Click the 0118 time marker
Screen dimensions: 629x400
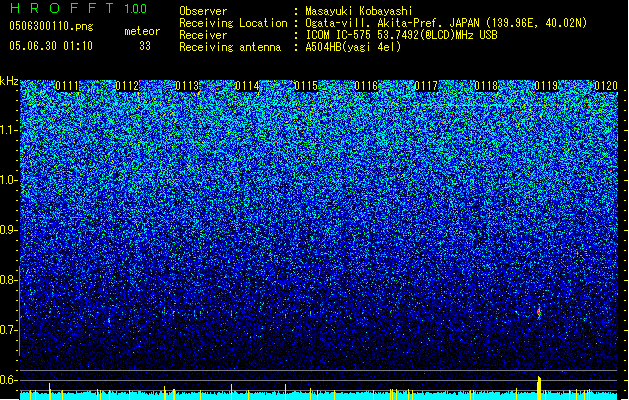pos(486,86)
